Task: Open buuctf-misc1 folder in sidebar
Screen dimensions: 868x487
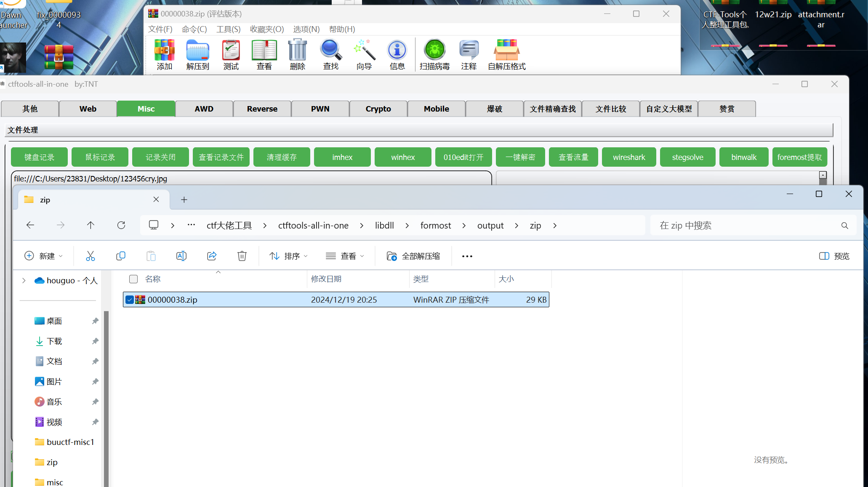Action: click(64, 442)
